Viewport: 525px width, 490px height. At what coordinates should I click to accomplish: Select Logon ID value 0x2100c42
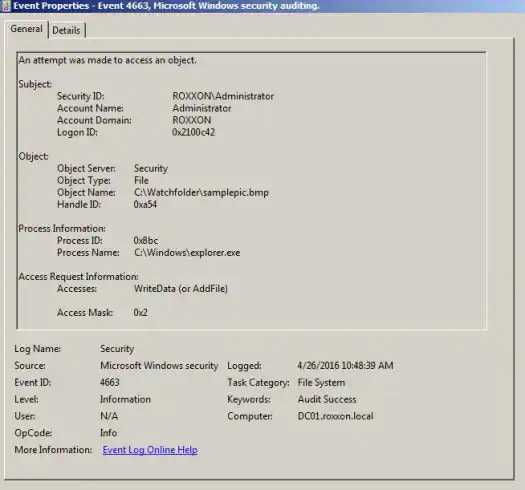coord(194,132)
